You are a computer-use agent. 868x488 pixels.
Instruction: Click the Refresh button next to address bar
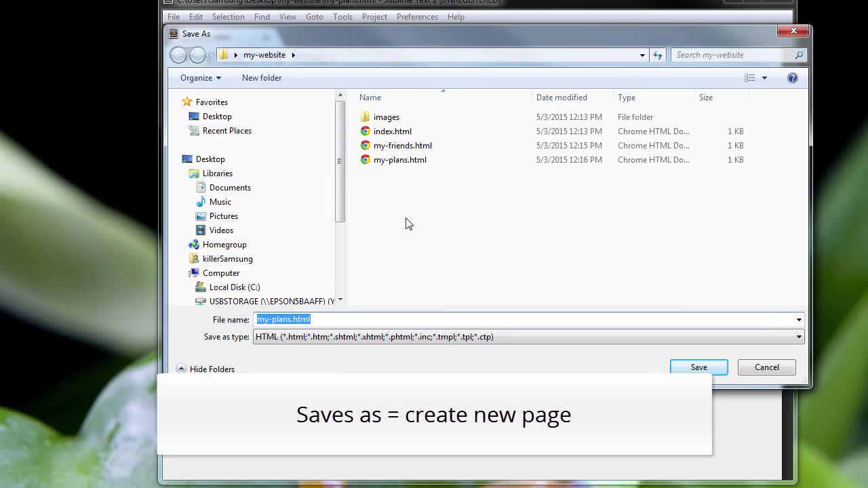[x=658, y=55]
